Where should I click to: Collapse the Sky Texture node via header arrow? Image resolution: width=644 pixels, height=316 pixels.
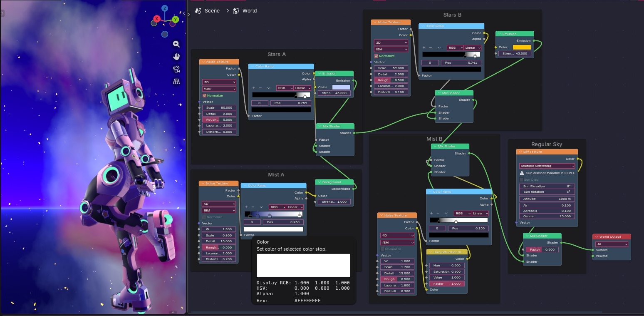pos(520,152)
